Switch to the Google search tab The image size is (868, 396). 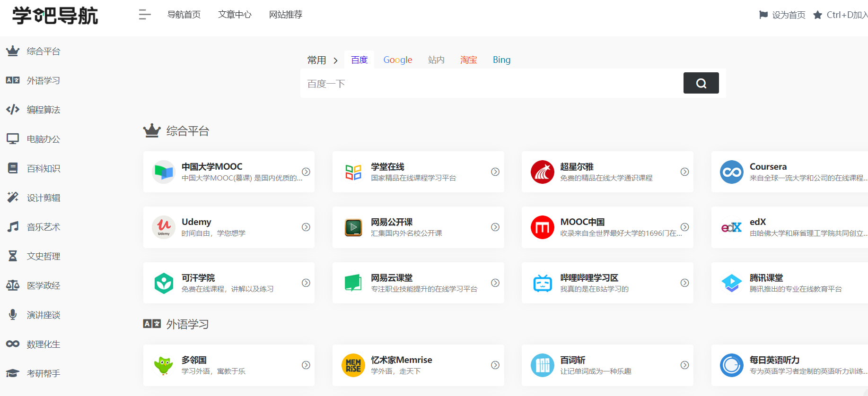point(398,60)
